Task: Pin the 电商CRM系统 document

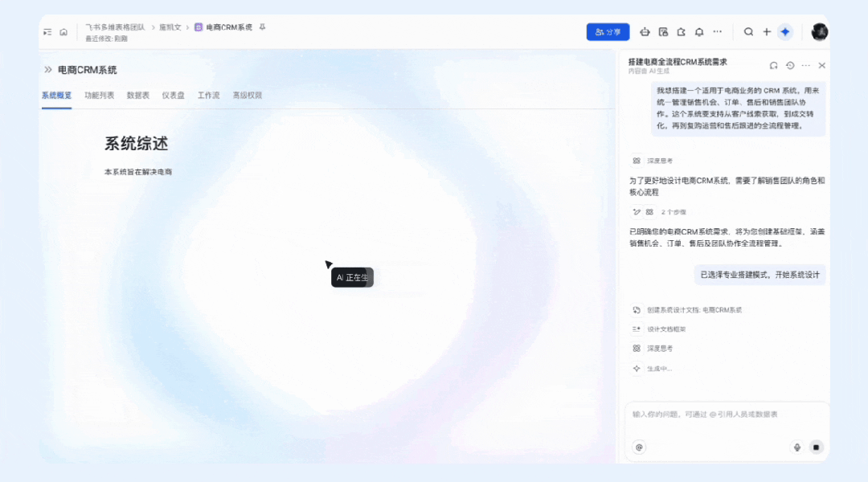Action: (262, 27)
